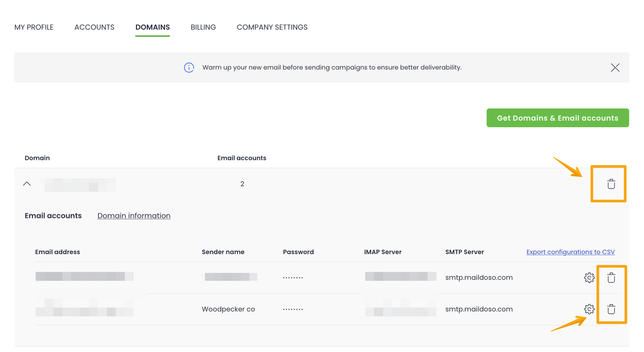The image size is (644, 352).
Task: Export configurations to CSV
Action: pos(570,252)
